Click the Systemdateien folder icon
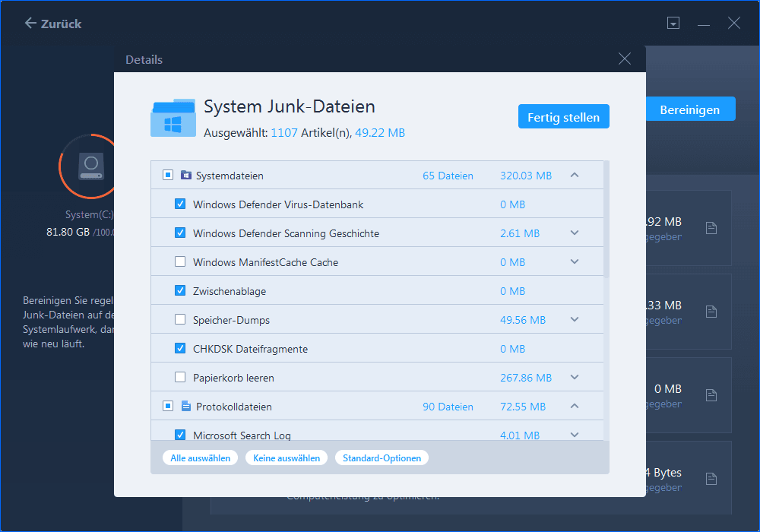The image size is (760, 532). click(x=185, y=175)
